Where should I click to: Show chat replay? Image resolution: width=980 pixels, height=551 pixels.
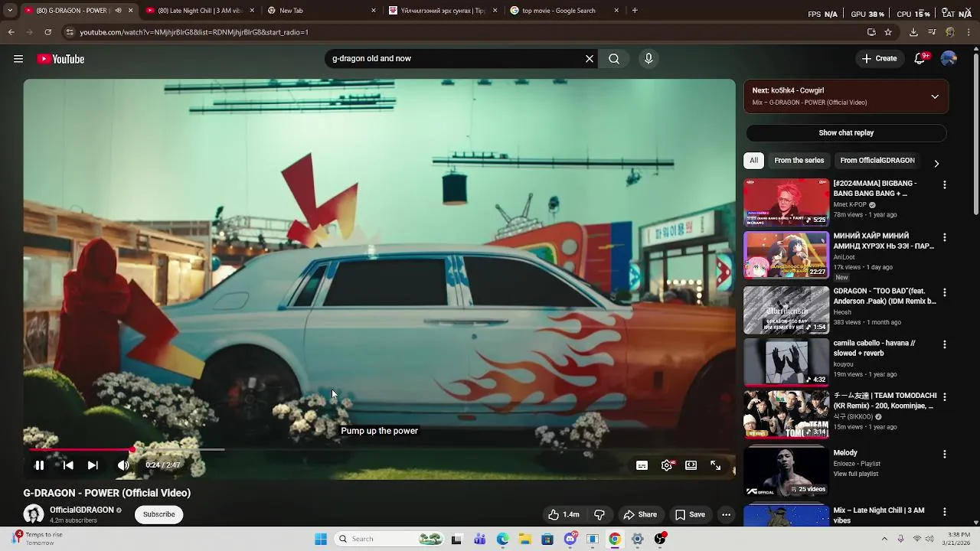(846, 133)
